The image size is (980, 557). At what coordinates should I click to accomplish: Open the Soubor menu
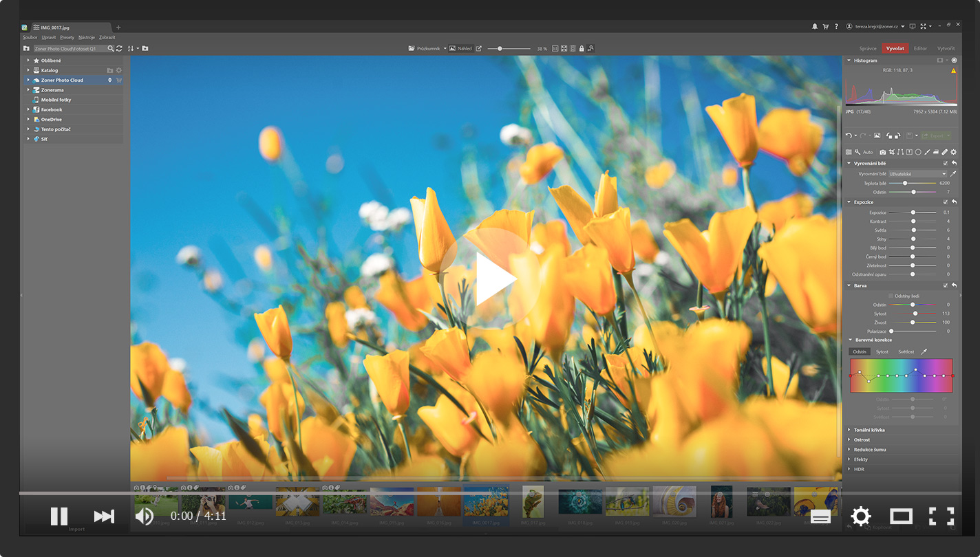[x=30, y=37]
